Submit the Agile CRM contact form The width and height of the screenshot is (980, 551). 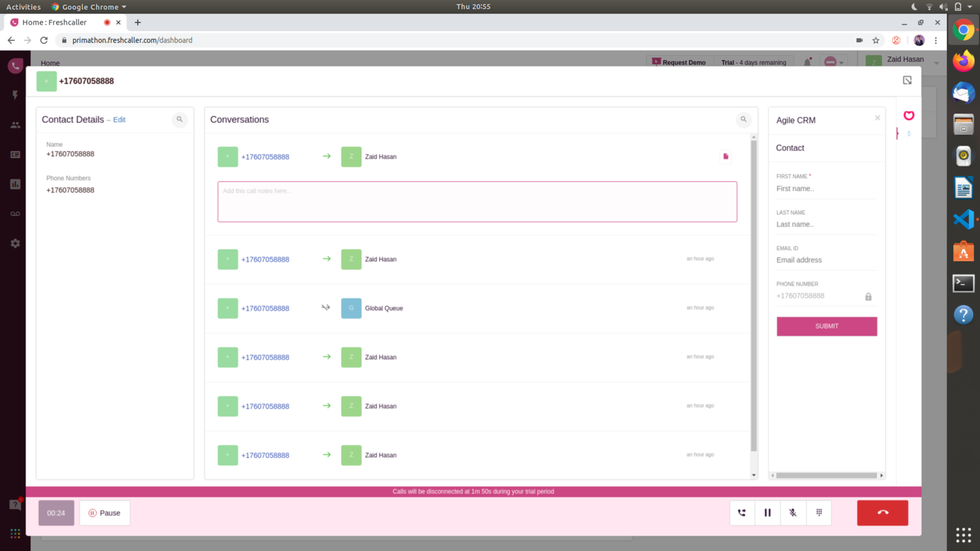[x=826, y=326]
